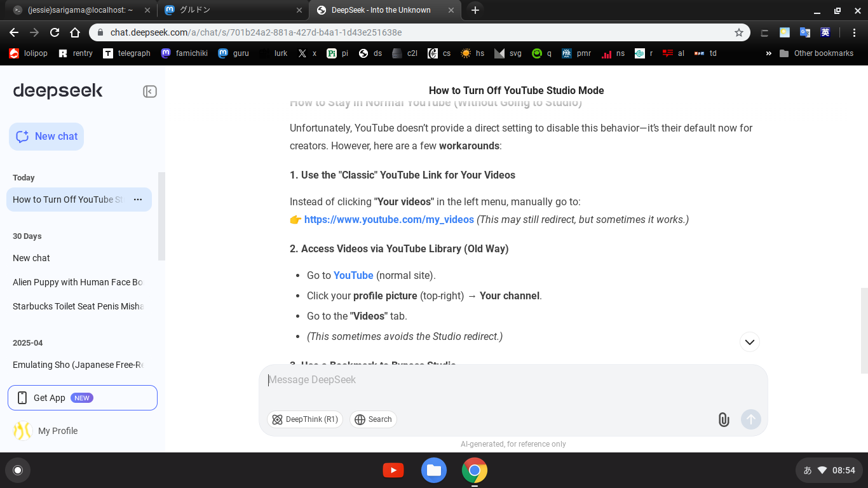Open the youtube.com/my_videos link
This screenshot has width=868, height=488.
pyautogui.click(x=389, y=219)
